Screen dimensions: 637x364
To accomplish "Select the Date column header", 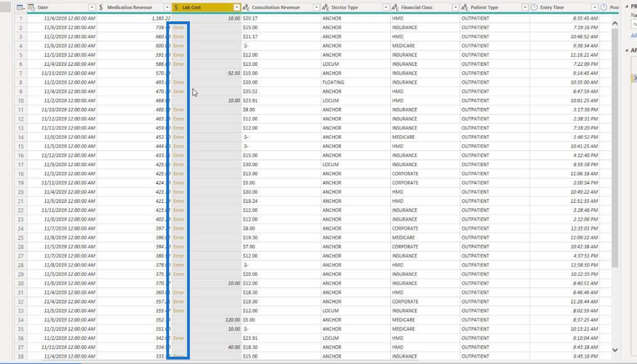I will coord(62,7).
